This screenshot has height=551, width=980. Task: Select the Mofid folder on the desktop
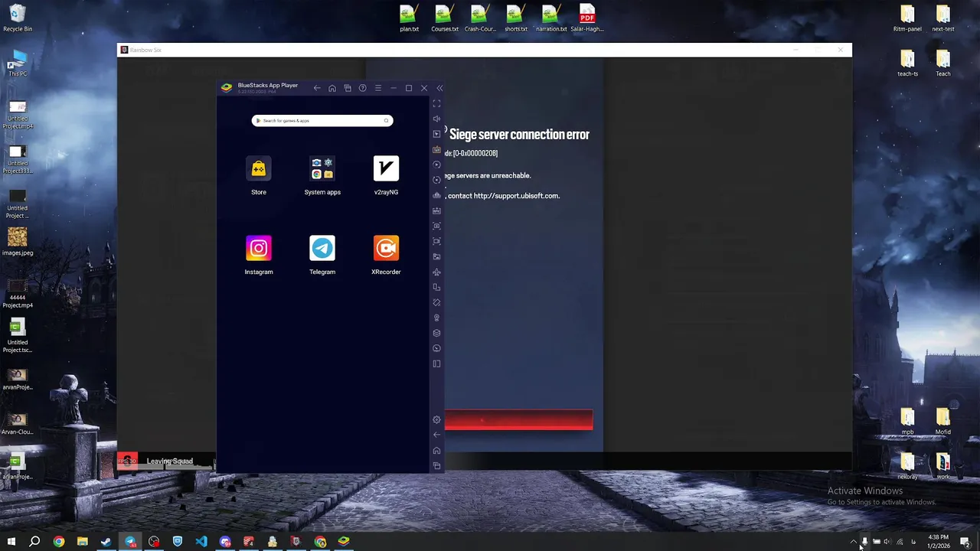coord(943,422)
